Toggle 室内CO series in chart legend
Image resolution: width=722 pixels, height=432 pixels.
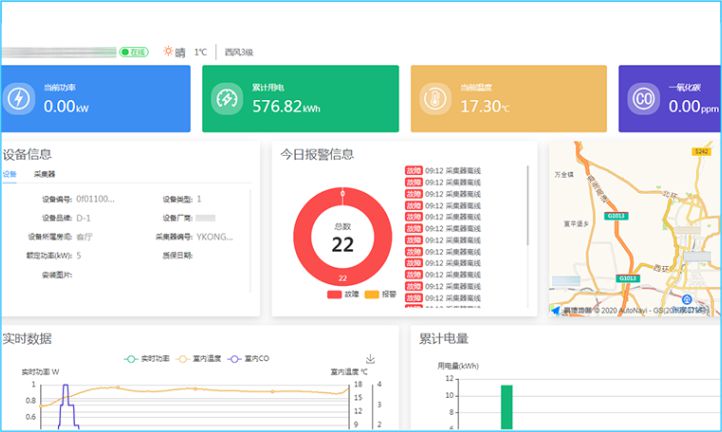coord(246,359)
